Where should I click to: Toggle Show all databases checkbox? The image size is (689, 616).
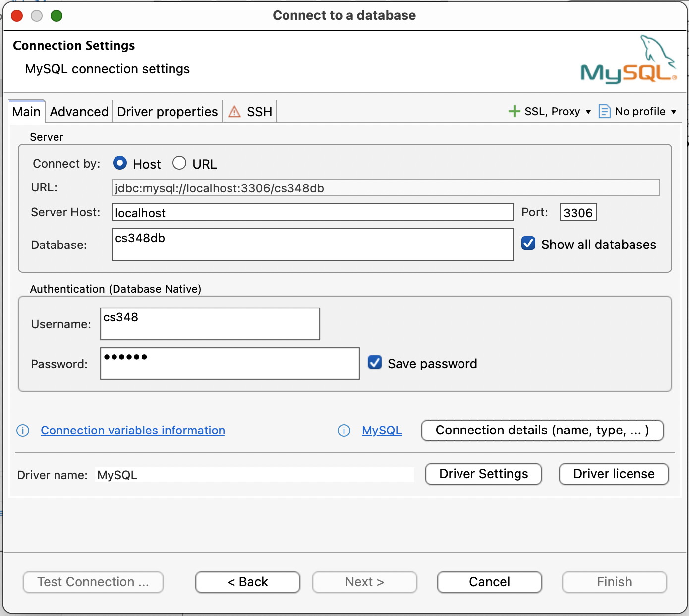[x=528, y=244]
